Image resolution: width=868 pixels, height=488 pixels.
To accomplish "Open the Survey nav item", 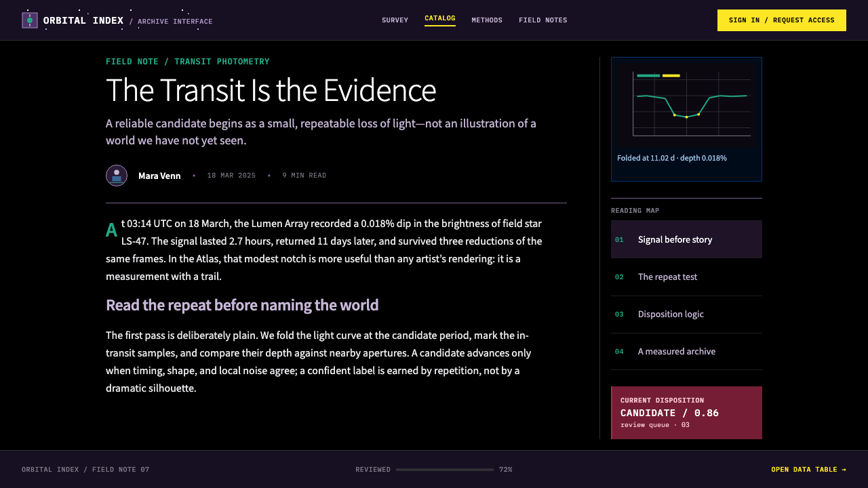I will (395, 20).
